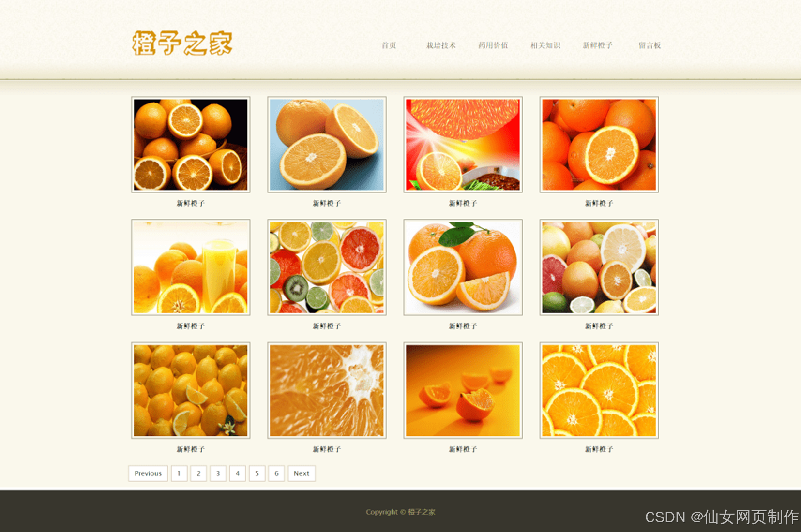Open the orange juice glass thumbnail
This screenshot has height=532, width=801.
190,267
